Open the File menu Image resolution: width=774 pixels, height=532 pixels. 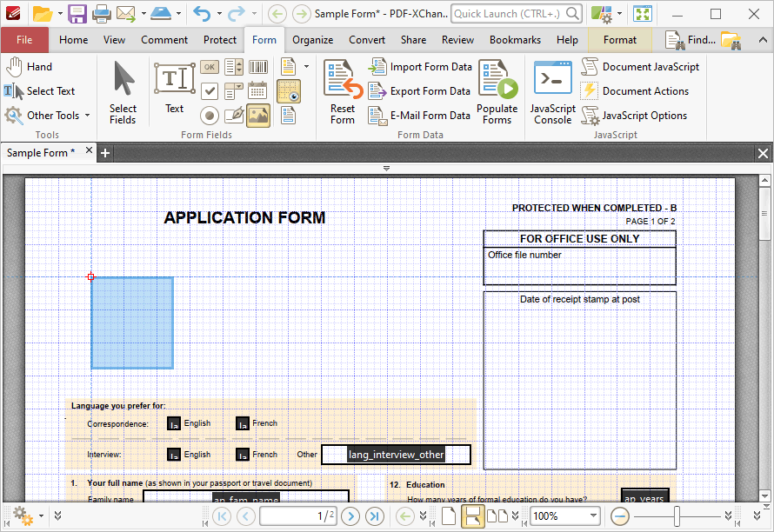24,40
